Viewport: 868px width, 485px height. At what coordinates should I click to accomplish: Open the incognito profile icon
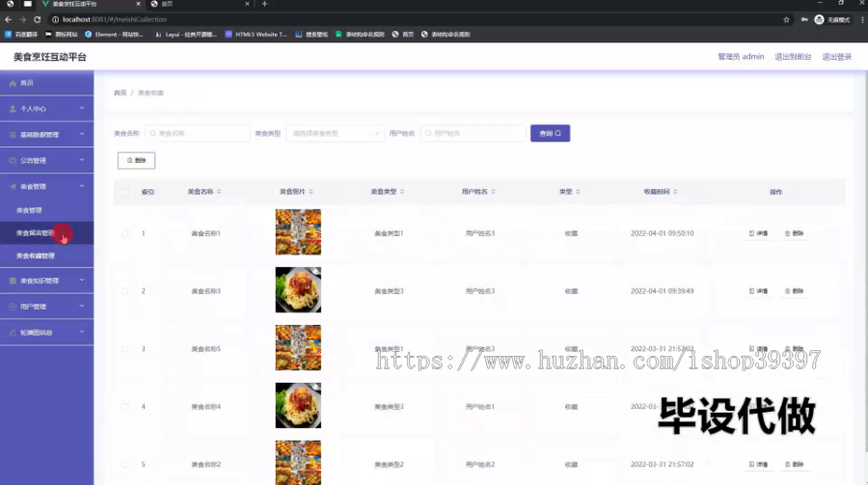tap(819, 19)
